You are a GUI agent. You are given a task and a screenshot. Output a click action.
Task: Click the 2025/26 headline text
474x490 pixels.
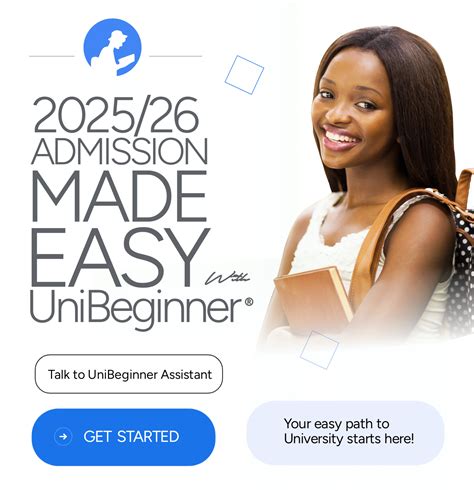coord(116,114)
